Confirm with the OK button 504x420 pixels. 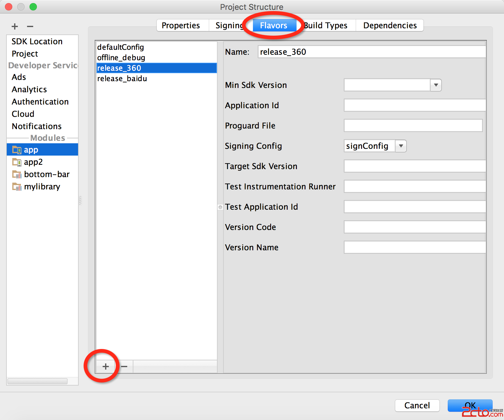[x=470, y=406]
